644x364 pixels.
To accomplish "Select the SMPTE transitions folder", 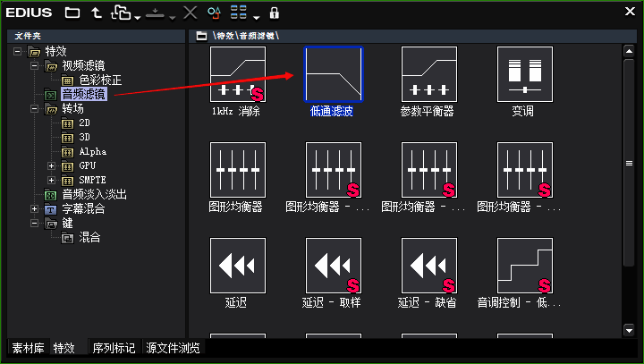I will click(x=93, y=180).
